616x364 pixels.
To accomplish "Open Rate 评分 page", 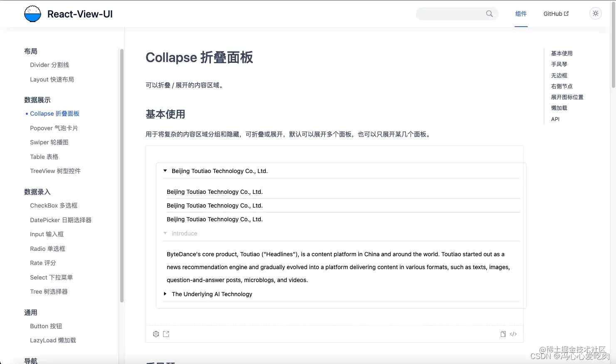I will coord(43,263).
